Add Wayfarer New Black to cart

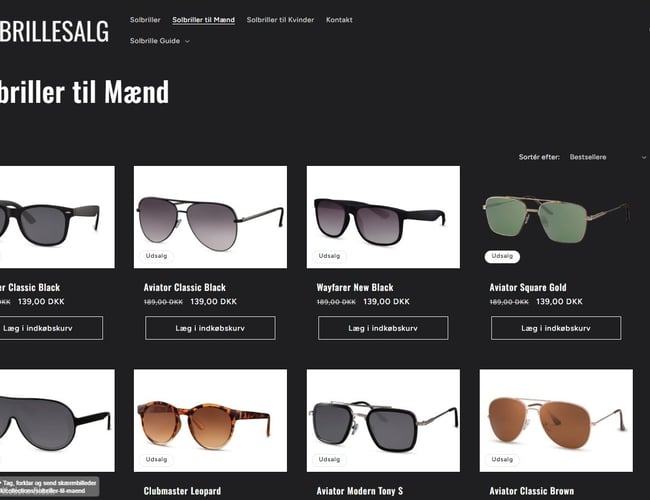coord(383,328)
